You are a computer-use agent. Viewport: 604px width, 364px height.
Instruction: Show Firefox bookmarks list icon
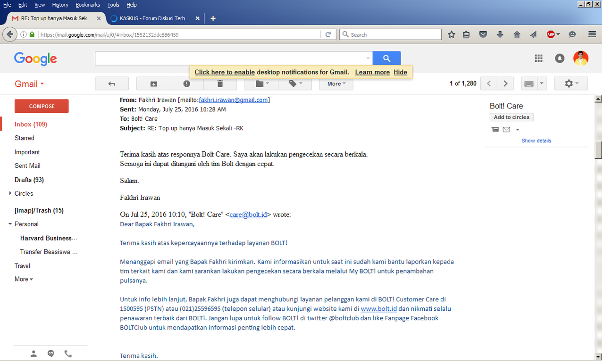pos(466,34)
